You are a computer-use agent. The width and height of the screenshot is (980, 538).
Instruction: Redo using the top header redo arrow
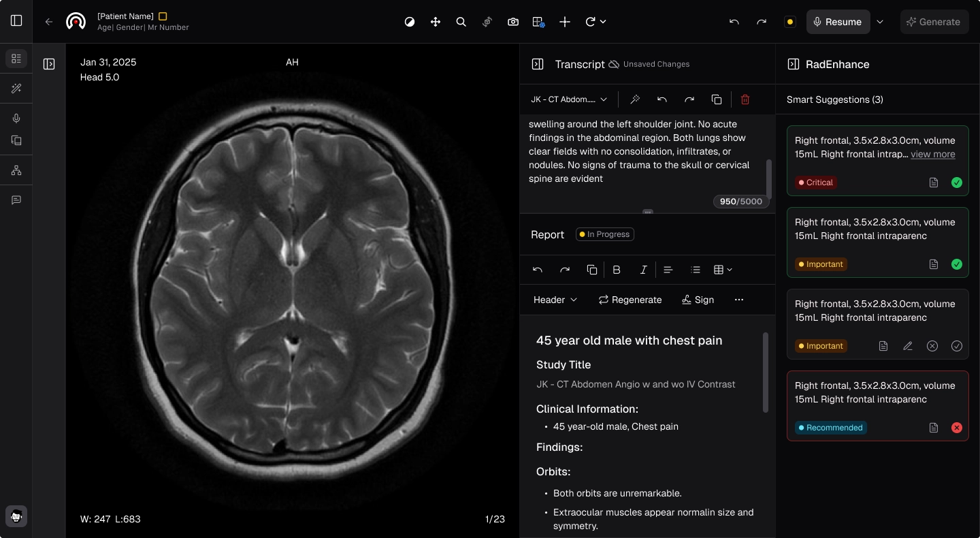762,22
